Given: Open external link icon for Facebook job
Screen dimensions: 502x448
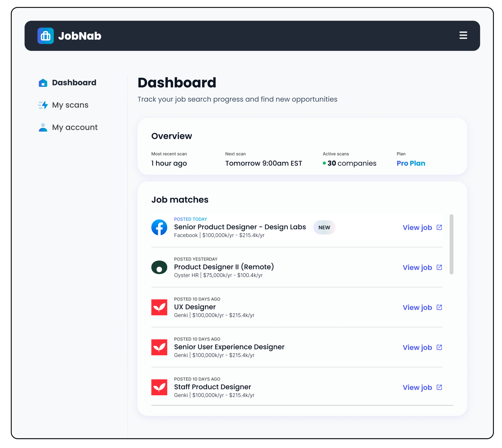Looking at the screenshot, I should pyautogui.click(x=439, y=227).
